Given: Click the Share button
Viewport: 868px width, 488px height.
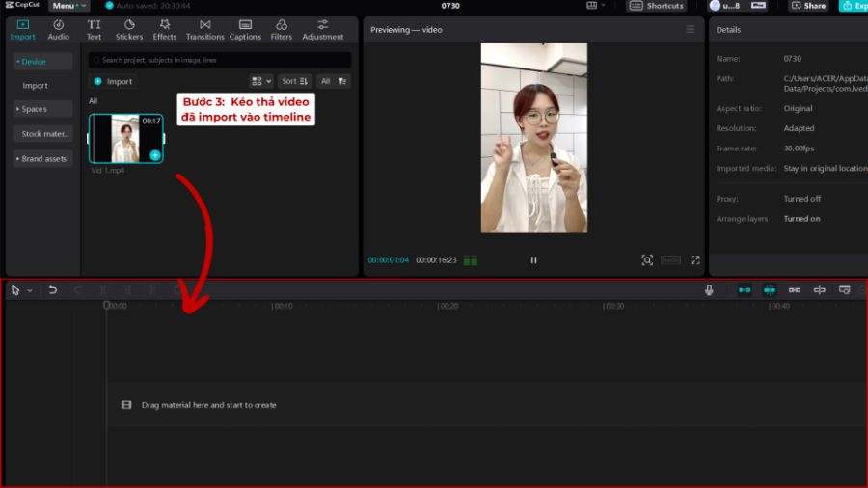Looking at the screenshot, I should pyautogui.click(x=808, y=6).
